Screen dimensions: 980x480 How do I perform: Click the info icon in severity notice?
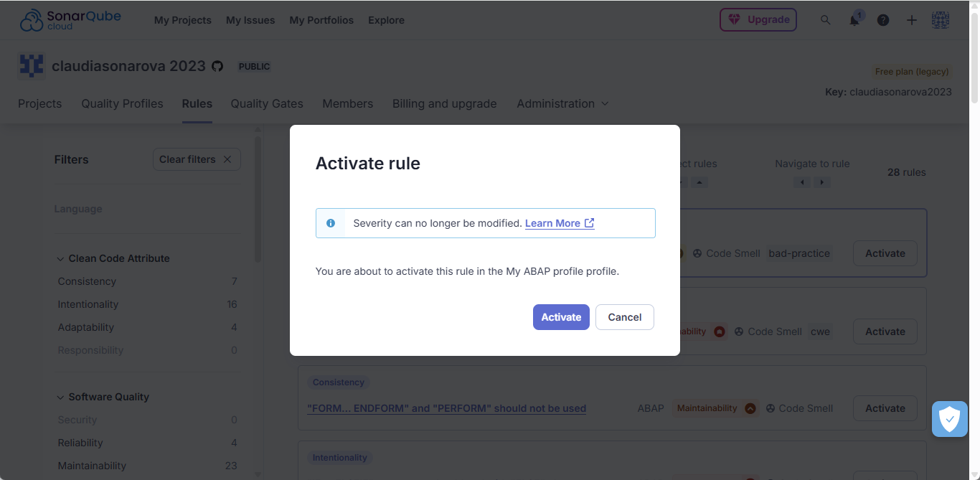(x=331, y=223)
